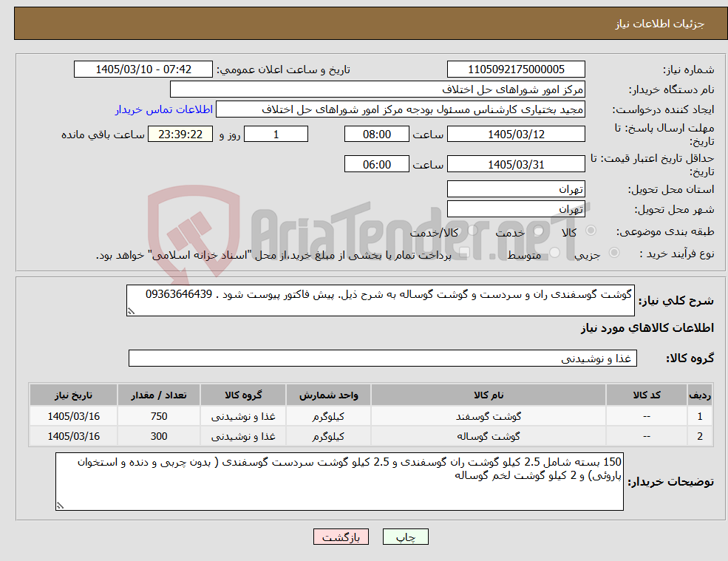Click the نام کالا column header
The width and height of the screenshot is (728, 561).
click(489, 395)
